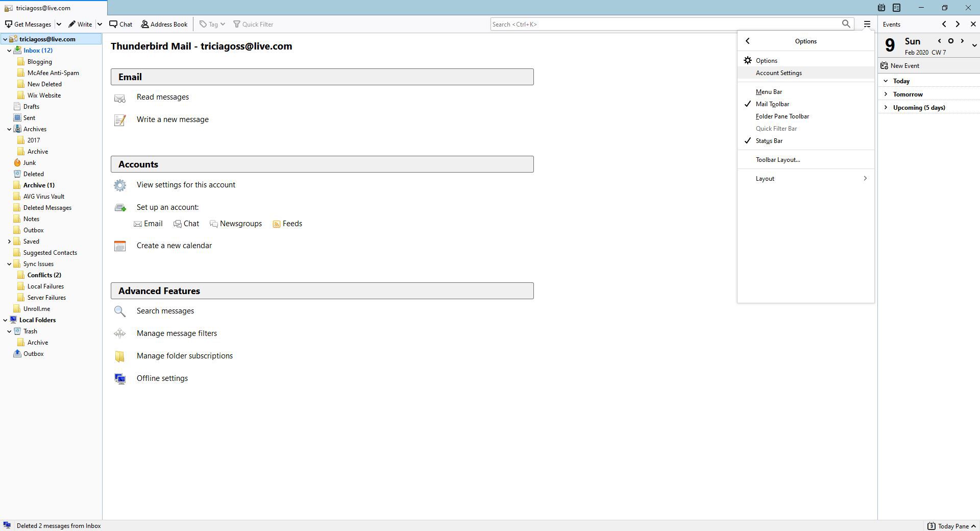Open Manage message filters

tap(177, 333)
